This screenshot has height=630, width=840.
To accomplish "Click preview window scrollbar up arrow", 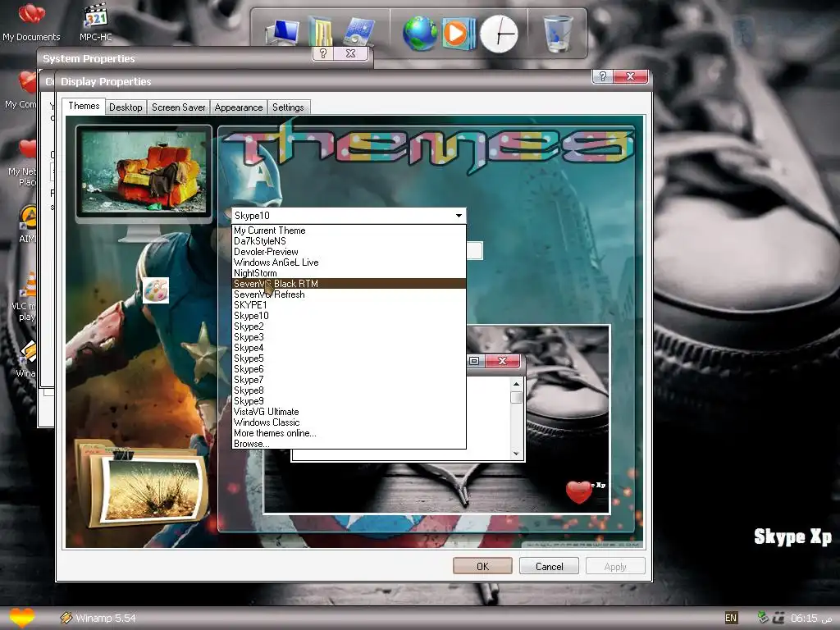I will click(516, 384).
